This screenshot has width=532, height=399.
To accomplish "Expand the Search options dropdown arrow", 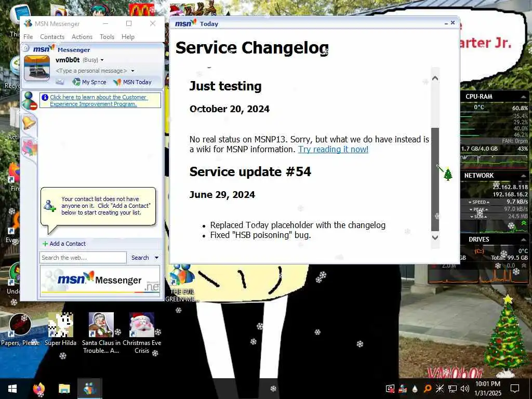I will [x=156, y=258].
